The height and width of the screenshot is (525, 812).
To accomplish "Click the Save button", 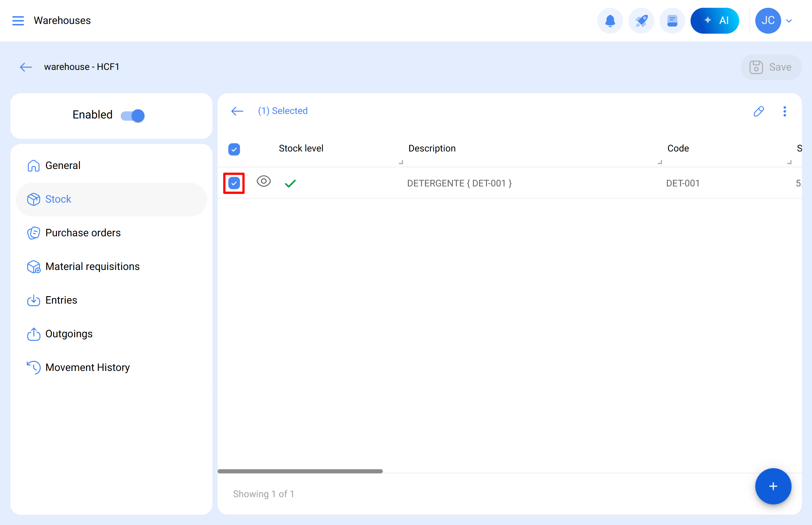I will pyautogui.click(x=771, y=67).
